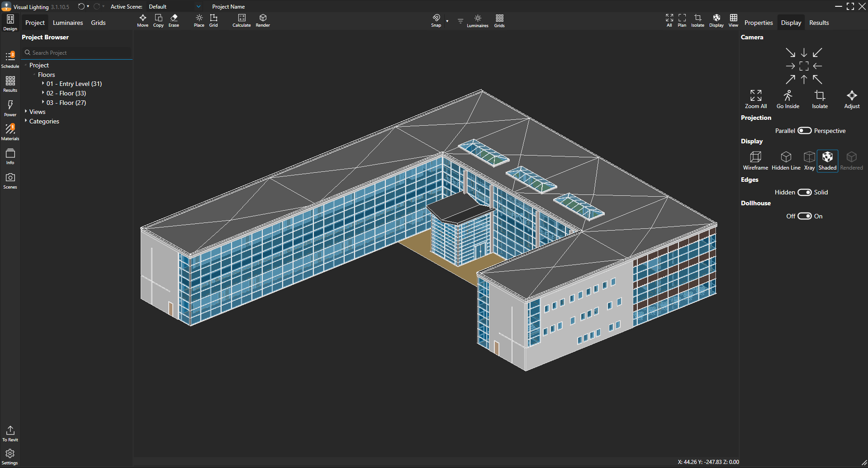This screenshot has width=868, height=468.
Task: Toggle Edges Hidden/Solid switch
Action: point(804,192)
